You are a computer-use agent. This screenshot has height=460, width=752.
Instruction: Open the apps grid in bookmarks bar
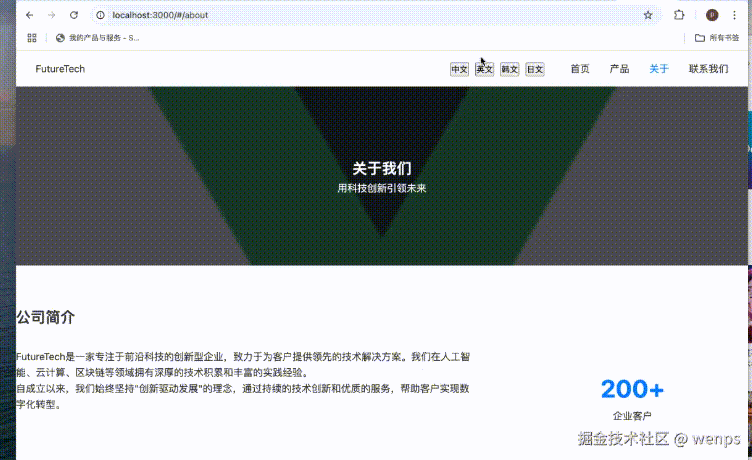pos(32,38)
